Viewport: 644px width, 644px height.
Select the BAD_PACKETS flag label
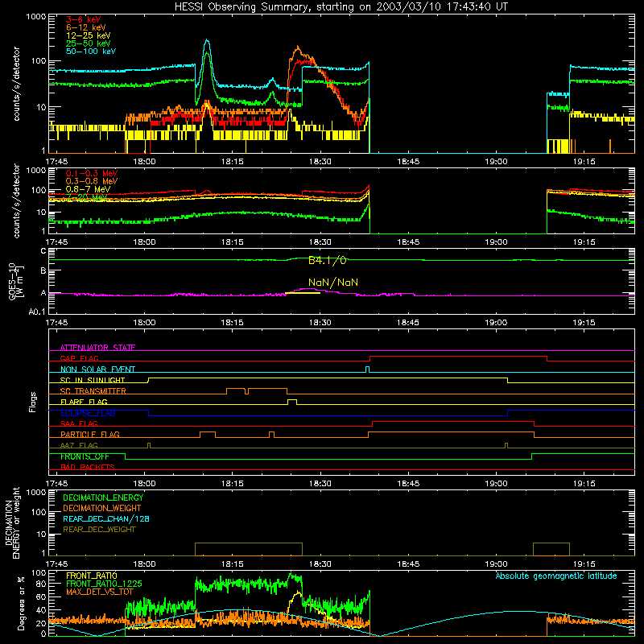tap(88, 468)
